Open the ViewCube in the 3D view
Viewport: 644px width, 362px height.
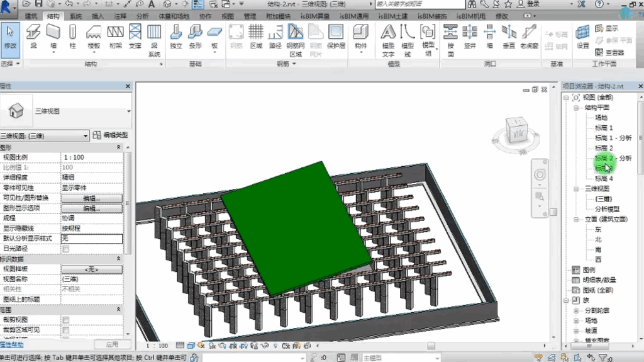(517, 133)
